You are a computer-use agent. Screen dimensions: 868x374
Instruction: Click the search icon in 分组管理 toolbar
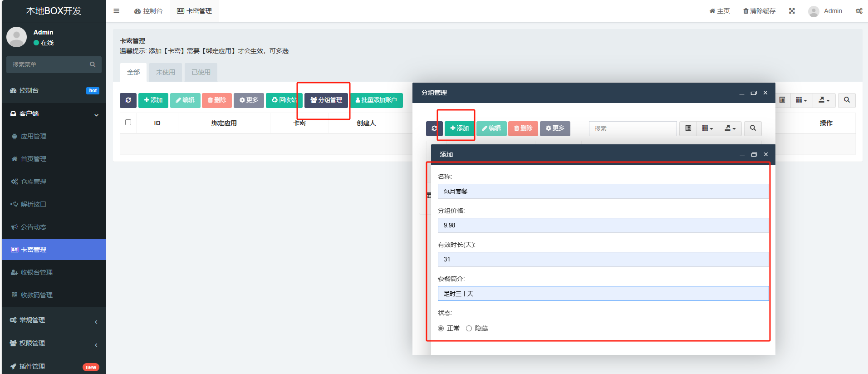753,128
